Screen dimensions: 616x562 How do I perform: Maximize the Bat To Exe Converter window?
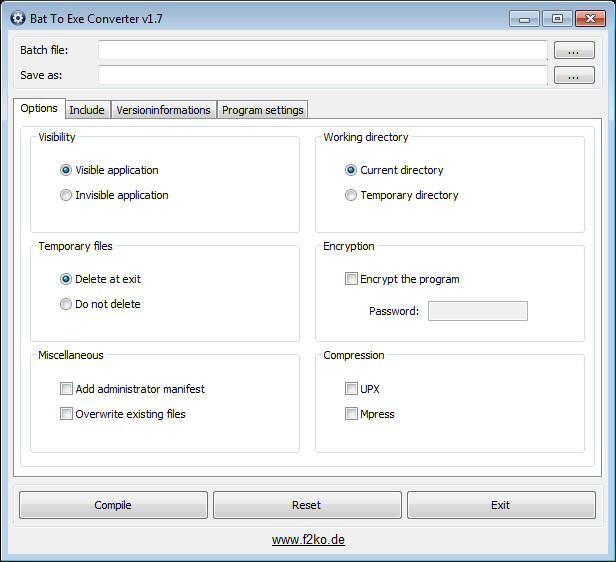[x=557, y=18]
